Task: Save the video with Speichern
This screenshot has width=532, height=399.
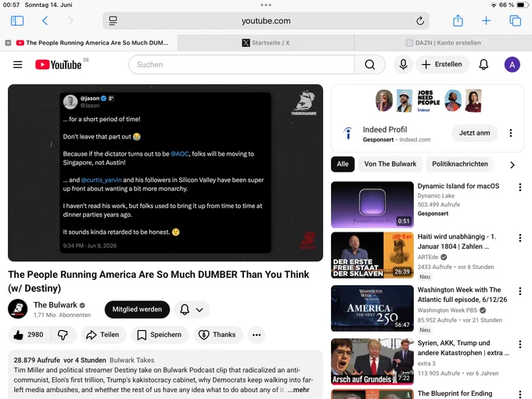Action: click(x=160, y=335)
